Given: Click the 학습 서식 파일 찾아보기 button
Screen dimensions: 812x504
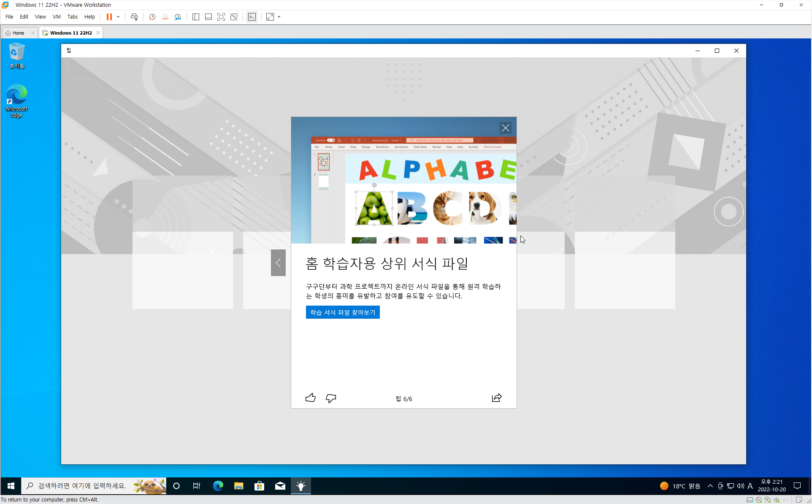Looking at the screenshot, I should pos(342,312).
